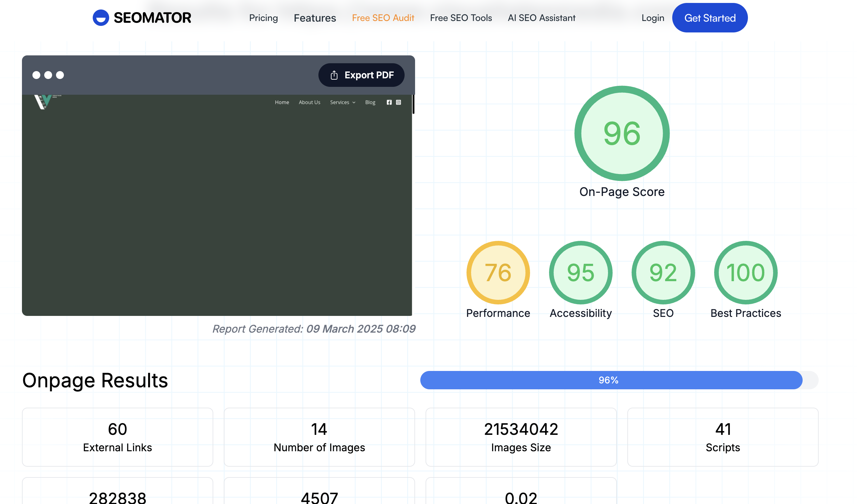Click the V logo in site preview
Screen dimensions: 857x504
pyautogui.click(x=44, y=102)
